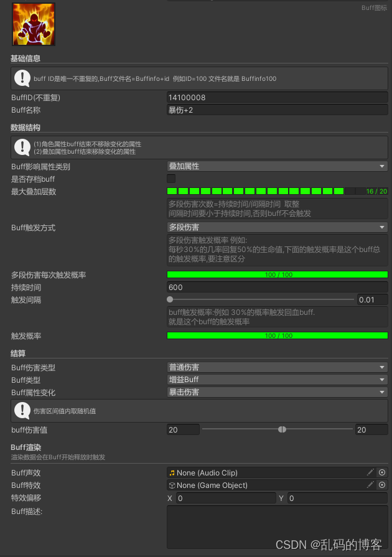
Task: Click the 持续时间 label
Action: 26,288
